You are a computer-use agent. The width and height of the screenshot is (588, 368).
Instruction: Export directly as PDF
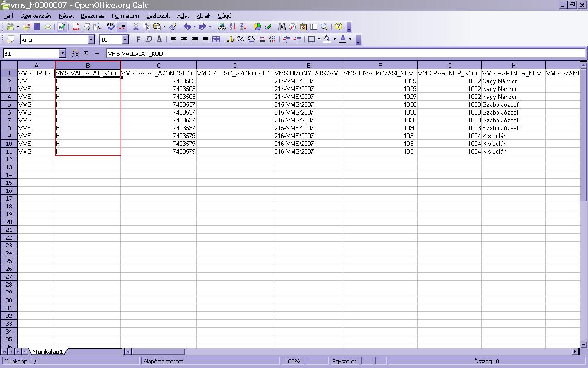[76, 27]
